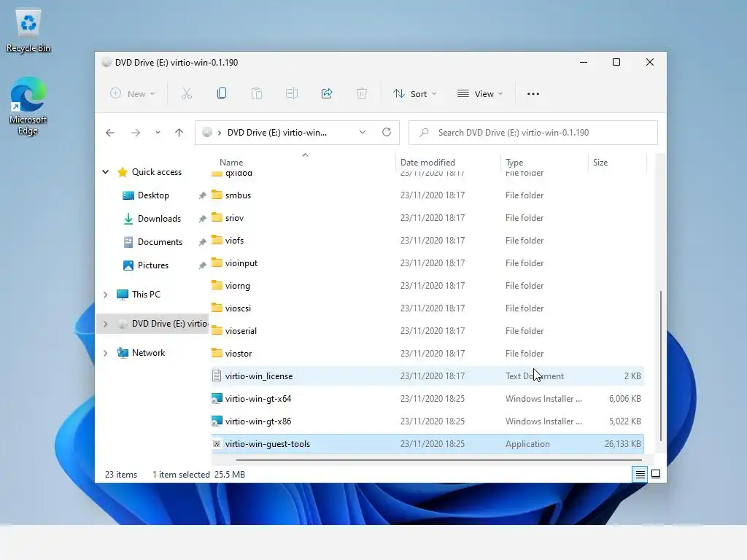The height and width of the screenshot is (560, 747).
Task: Click DVD Drive (E:) path in address bar
Action: pyautogui.click(x=276, y=133)
